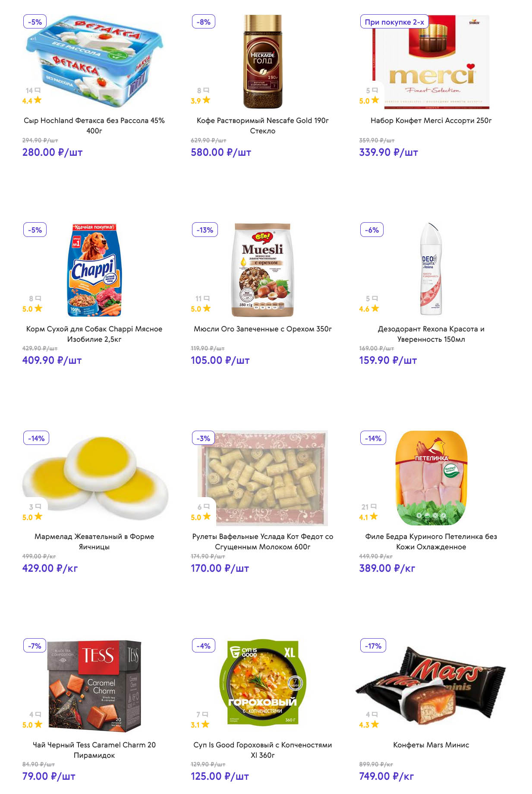
Task: Click the reviews comment icon for Mars Минис
Action: 375,714
